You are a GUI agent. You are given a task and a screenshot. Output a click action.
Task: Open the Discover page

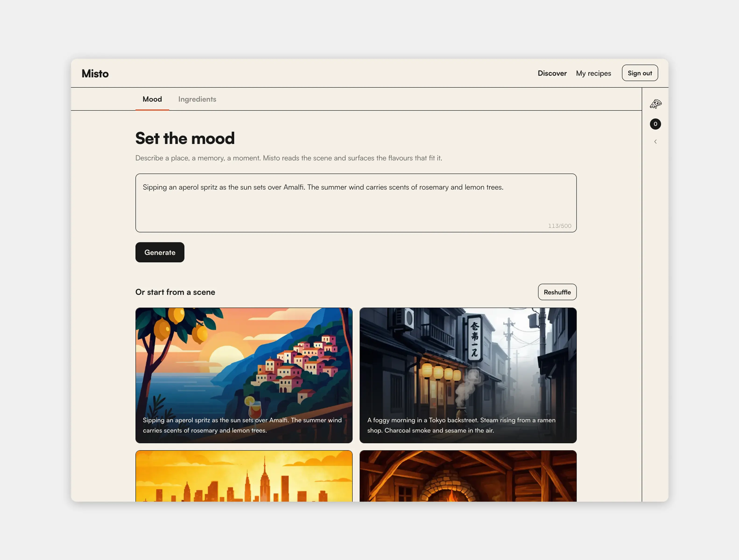click(552, 73)
